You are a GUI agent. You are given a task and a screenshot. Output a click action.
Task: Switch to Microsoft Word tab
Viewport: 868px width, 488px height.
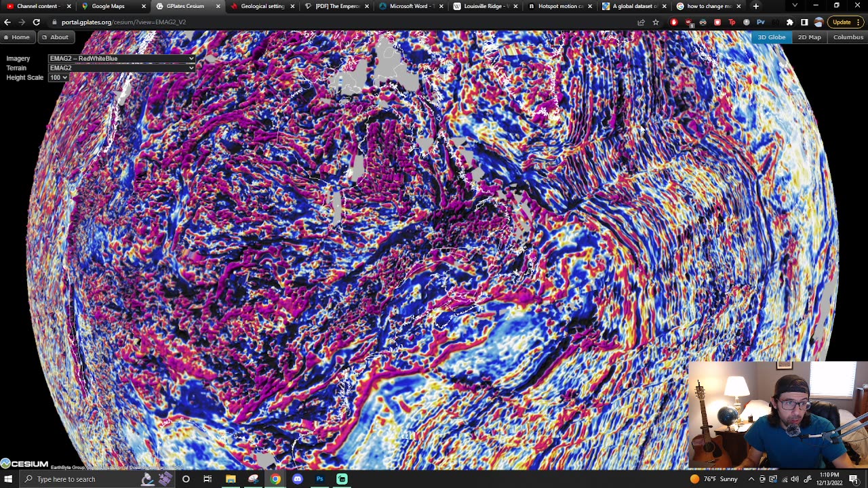pyautogui.click(x=410, y=6)
